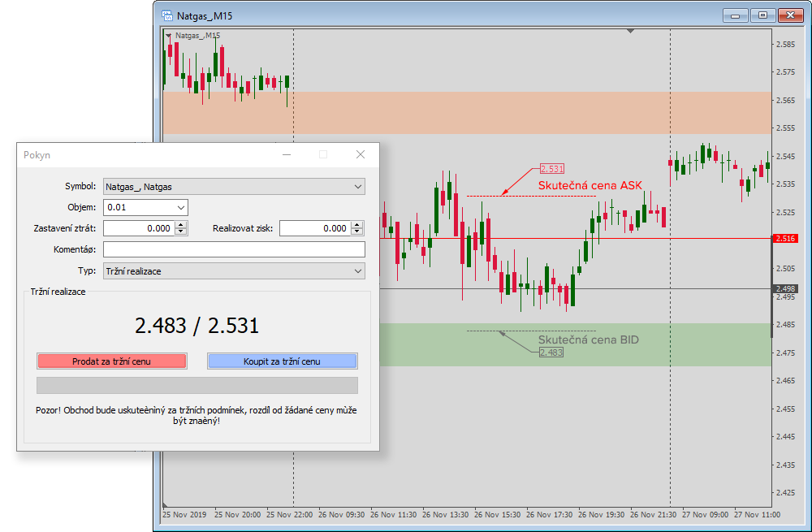Click the 2.585 price scale label
Screen dimensions: 812x532
785,45
